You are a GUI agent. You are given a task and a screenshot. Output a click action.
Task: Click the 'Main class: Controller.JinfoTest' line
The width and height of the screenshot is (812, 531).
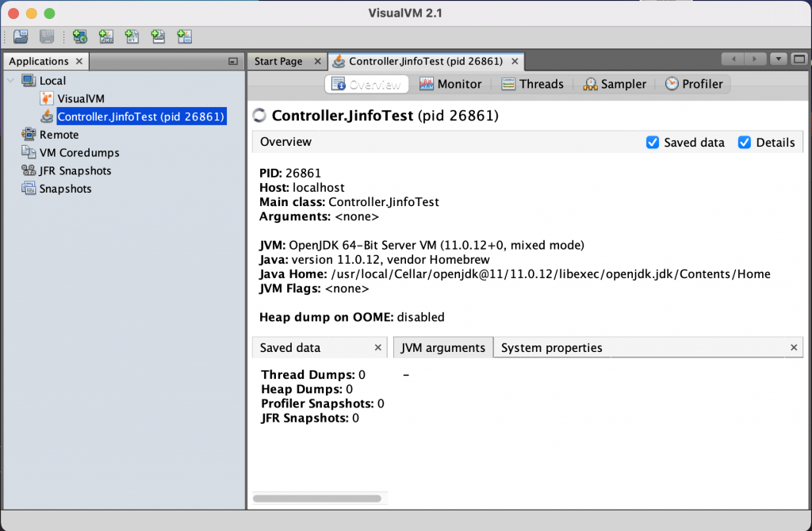coord(349,202)
